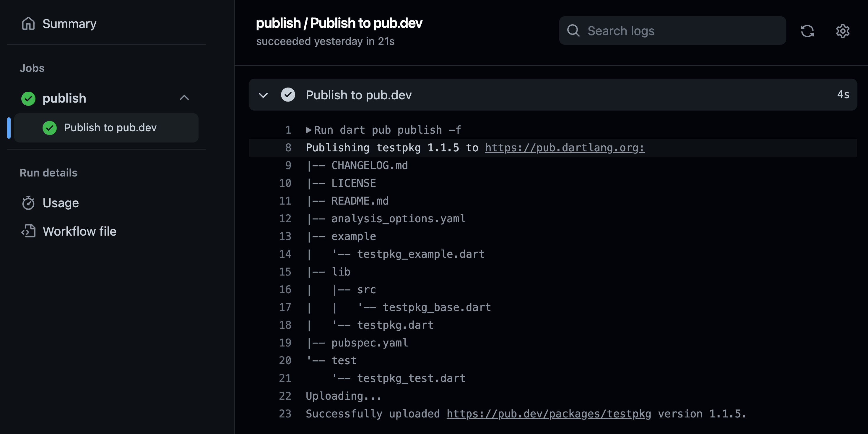Open the Workflow file view
The width and height of the screenshot is (868, 434).
[x=79, y=231]
